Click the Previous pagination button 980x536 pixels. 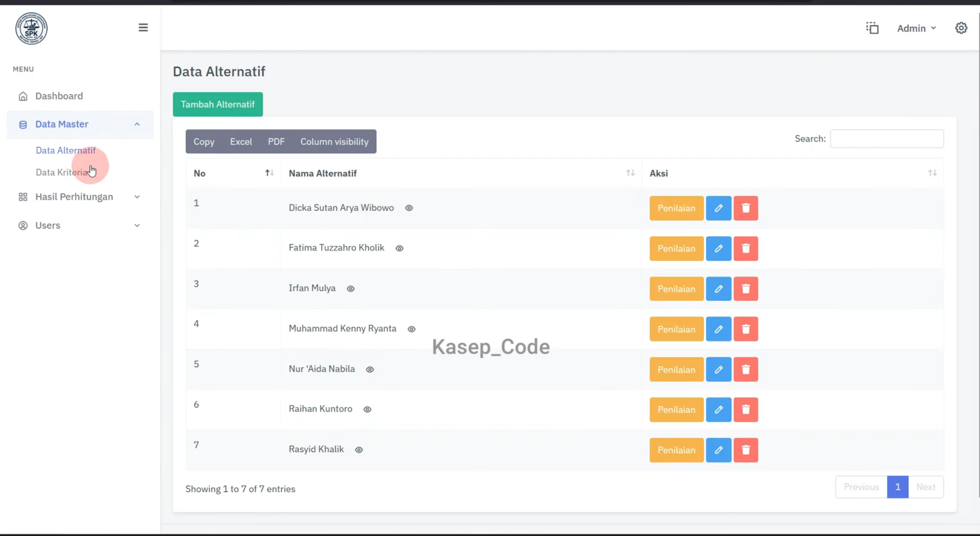862,487
